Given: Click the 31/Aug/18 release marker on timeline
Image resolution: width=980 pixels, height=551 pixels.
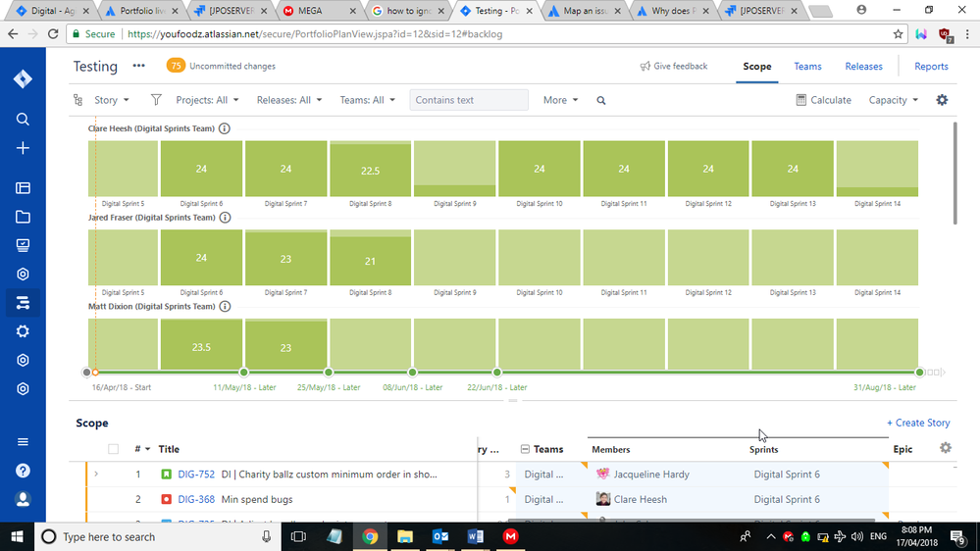Looking at the screenshot, I should click(919, 373).
